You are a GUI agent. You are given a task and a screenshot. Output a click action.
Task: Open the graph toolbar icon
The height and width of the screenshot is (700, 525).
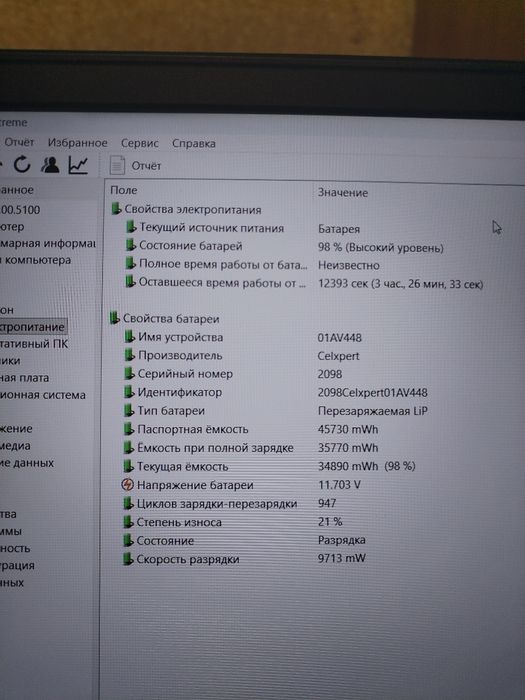(78, 165)
